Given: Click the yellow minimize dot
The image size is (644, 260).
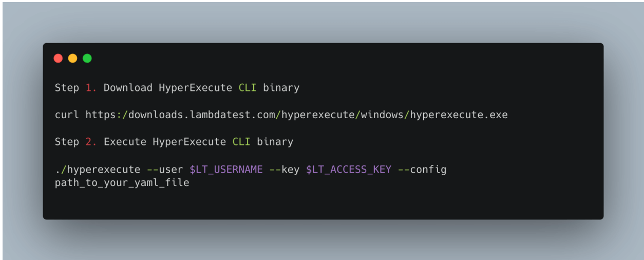Looking at the screenshot, I should coord(72,58).
